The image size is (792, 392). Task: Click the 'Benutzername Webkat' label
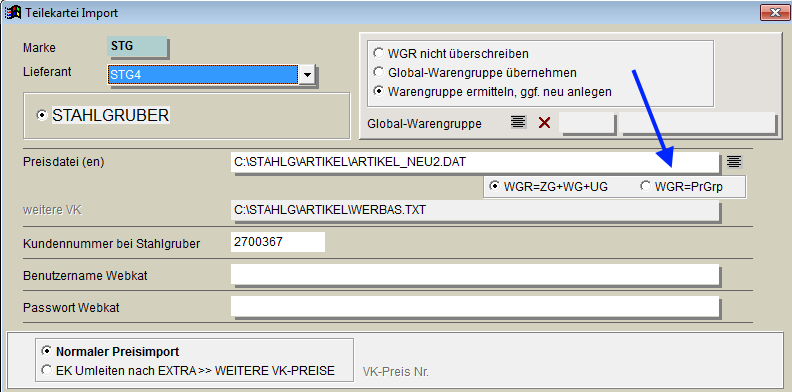click(85, 275)
